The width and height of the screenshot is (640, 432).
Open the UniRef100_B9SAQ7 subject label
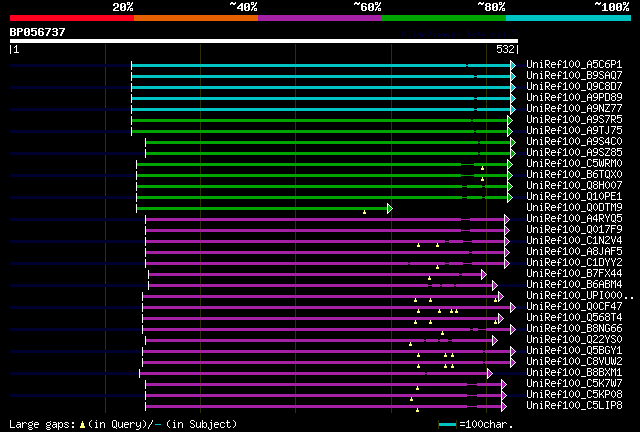point(574,76)
